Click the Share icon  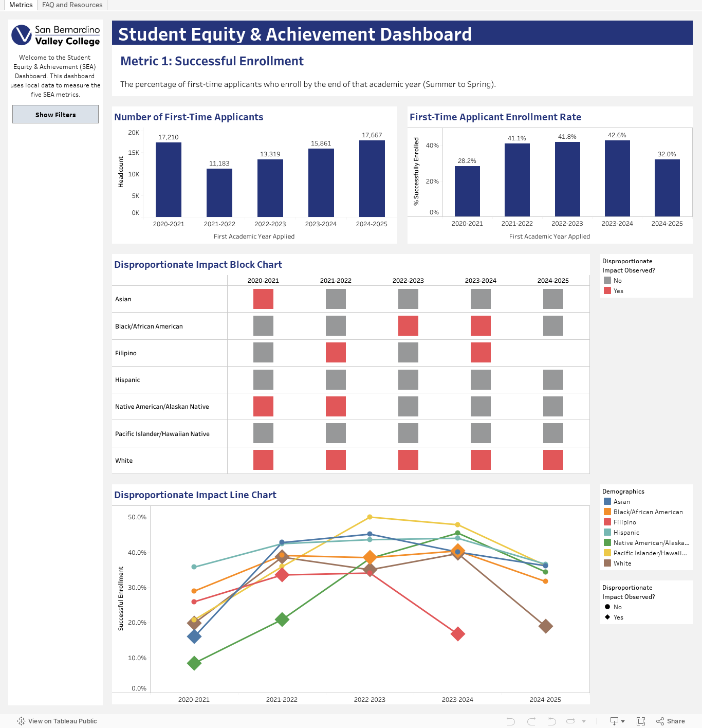(660, 721)
